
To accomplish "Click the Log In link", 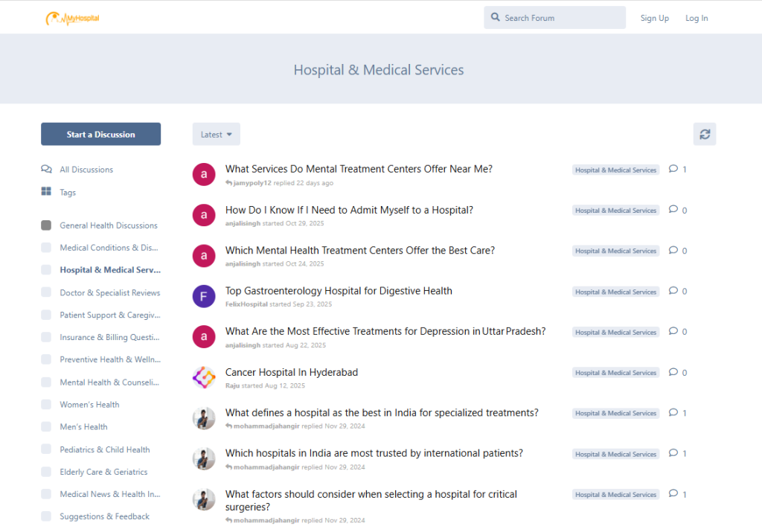I will point(696,18).
